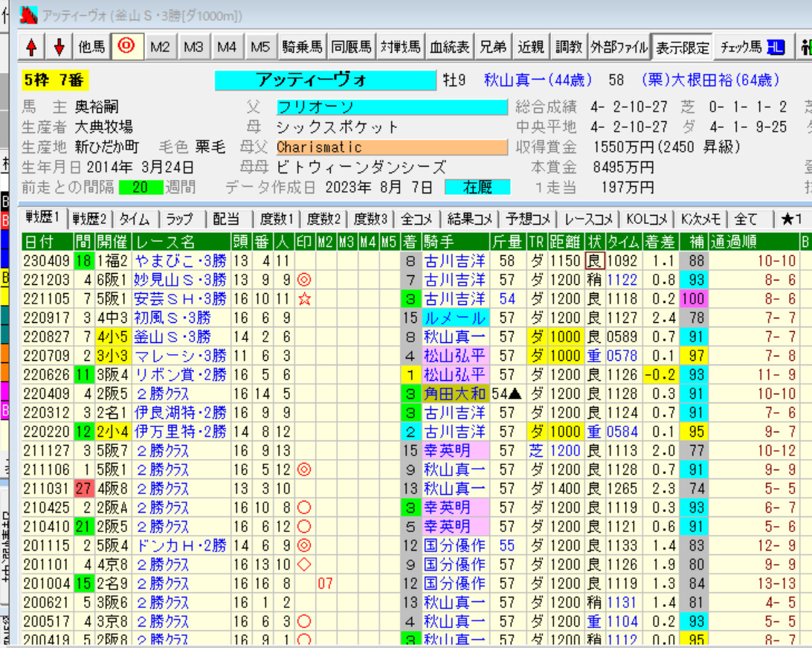Click the 日付 column header
This screenshot has width=812, height=648.
[47, 241]
